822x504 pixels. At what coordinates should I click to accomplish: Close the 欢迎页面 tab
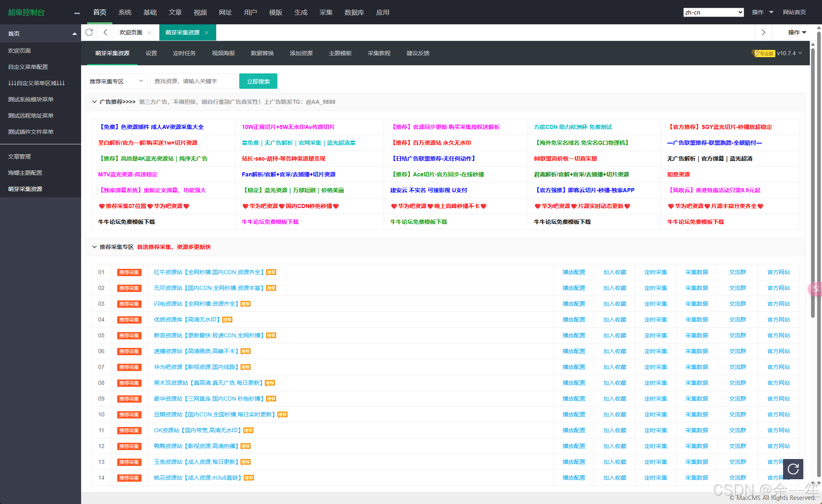click(149, 33)
